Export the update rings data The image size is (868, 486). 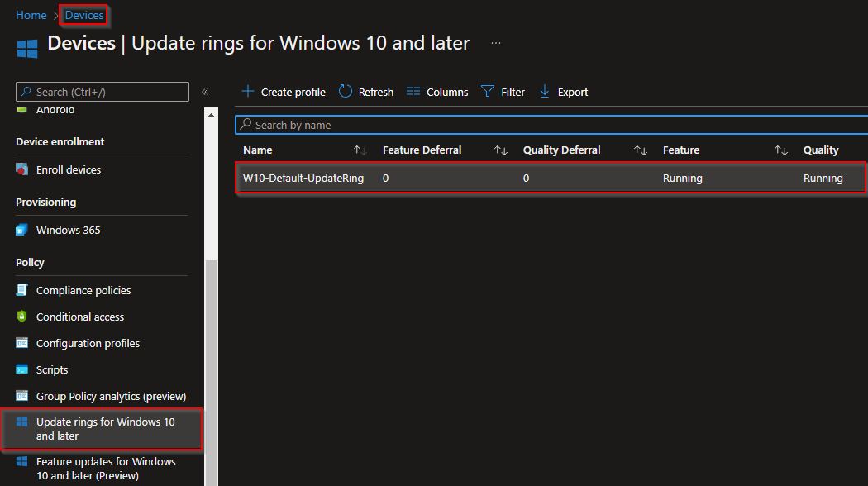[x=563, y=92]
